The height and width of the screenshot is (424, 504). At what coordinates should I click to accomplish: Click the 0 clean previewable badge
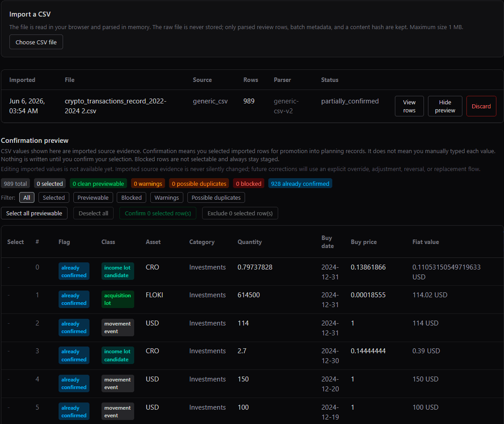click(98, 184)
